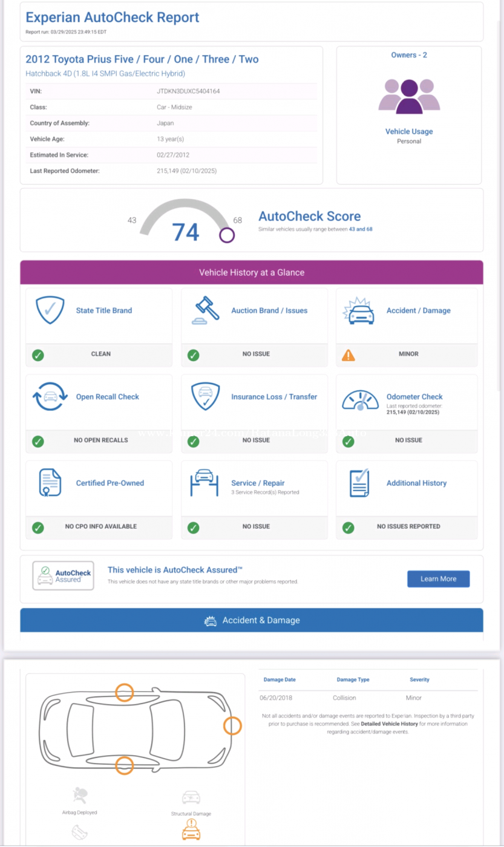The height and width of the screenshot is (847, 504).
Task: Open the State Title Brand link
Action: point(104,310)
